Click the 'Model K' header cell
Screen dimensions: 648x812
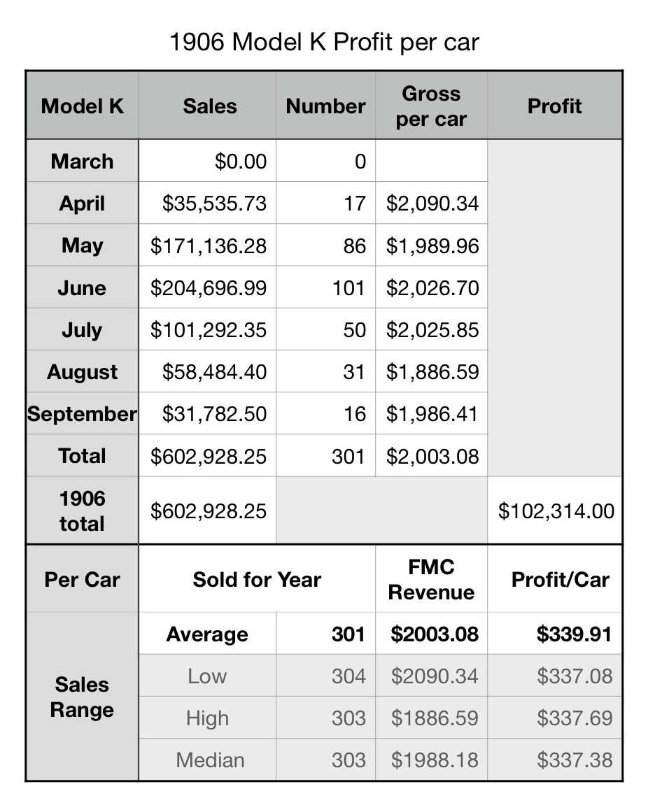(x=83, y=106)
